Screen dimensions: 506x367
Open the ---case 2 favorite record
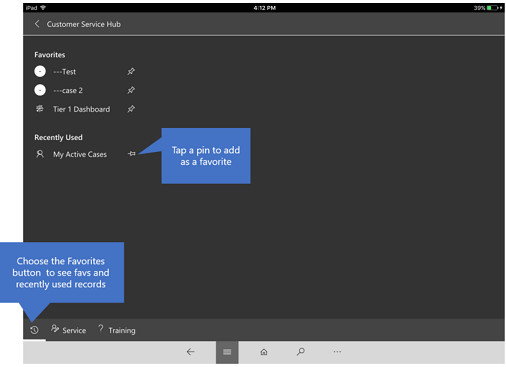(x=68, y=90)
